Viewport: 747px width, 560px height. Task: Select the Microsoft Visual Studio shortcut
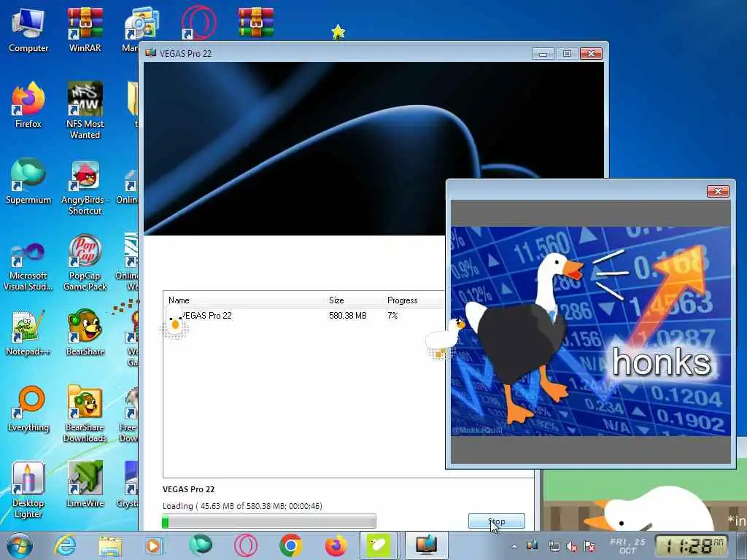click(x=28, y=267)
